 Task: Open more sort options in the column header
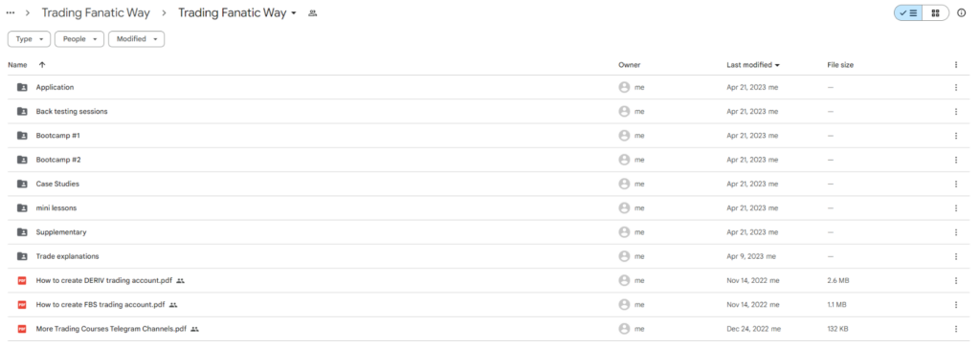(956, 64)
